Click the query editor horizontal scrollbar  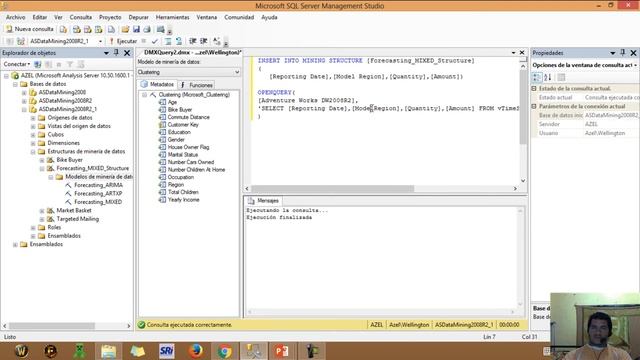coord(333,189)
